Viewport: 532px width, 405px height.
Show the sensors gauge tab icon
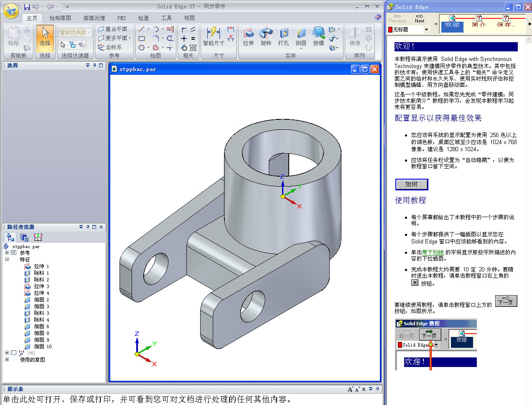pyautogui.click(x=38, y=237)
